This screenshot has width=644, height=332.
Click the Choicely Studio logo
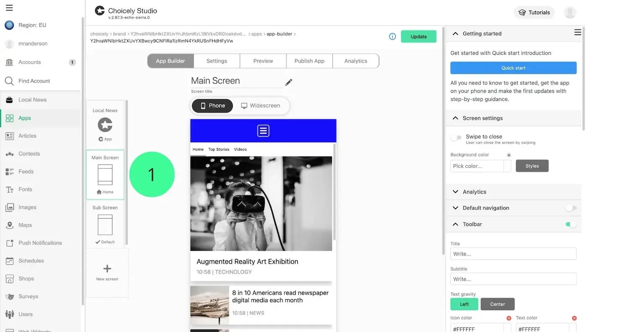pyautogui.click(x=100, y=10)
